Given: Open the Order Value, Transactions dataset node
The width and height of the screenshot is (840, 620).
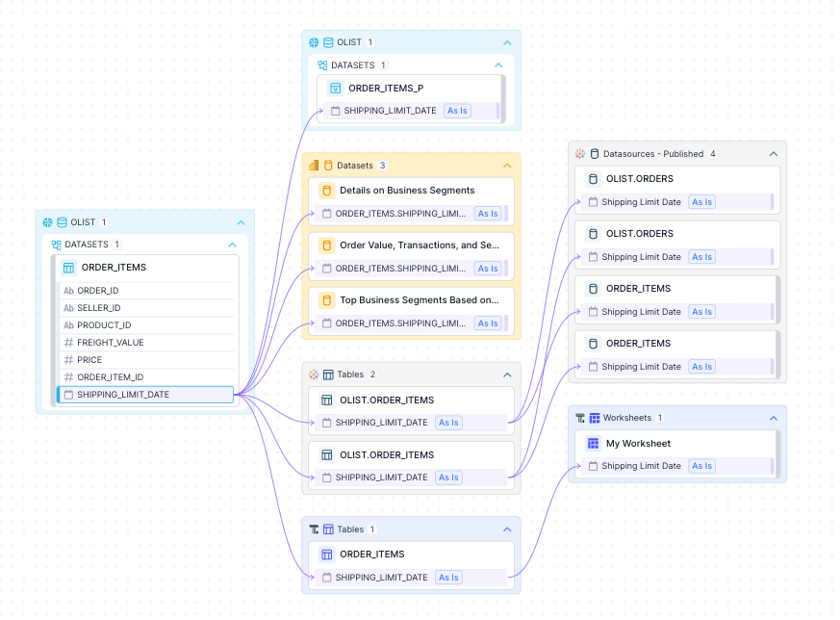Looking at the screenshot, I should click(x=418, y=245).
